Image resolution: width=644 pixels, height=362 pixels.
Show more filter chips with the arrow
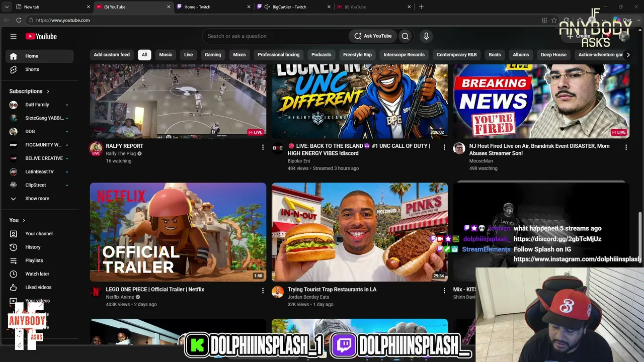[628, 55]
